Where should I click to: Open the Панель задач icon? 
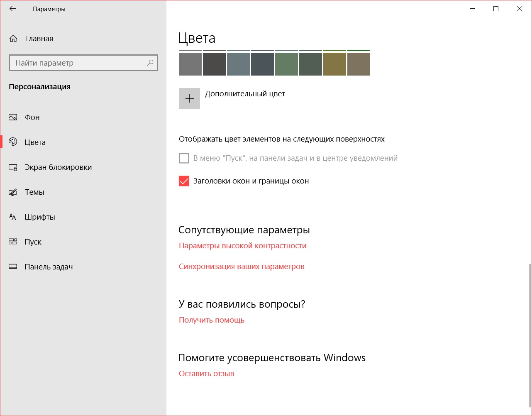pyautogui.click(x=13, y=267)
